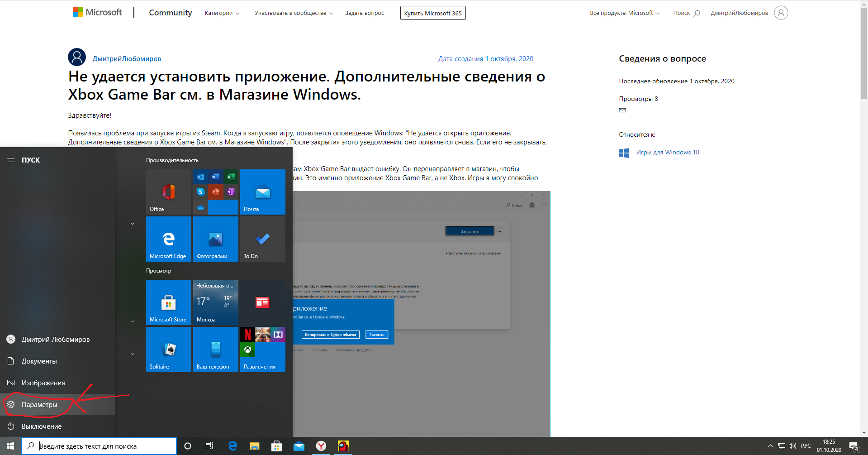The image size is (868, 455).
Task: Open the embedded screenshot image in post
Action: pyautogui.click(x=422, y=313)
